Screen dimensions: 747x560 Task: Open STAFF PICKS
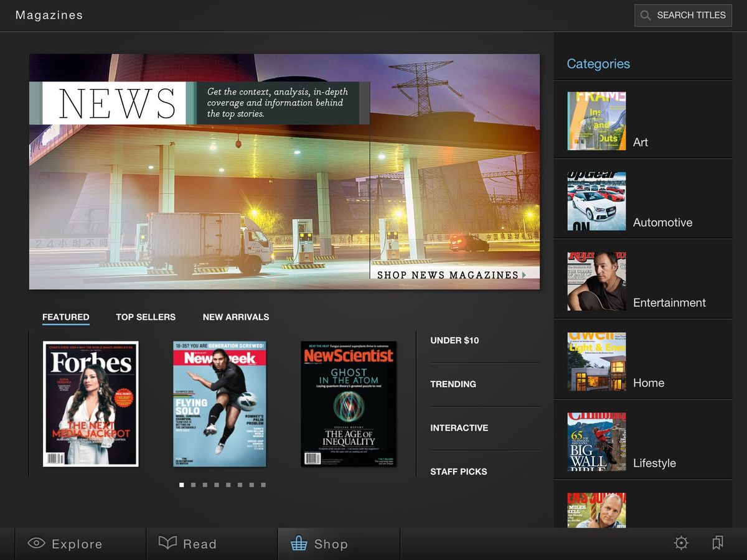click(x=458, y=472)
